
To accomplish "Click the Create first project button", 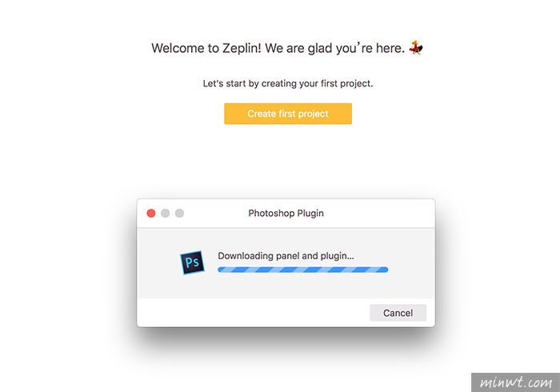I will click(x=288, y=114).
